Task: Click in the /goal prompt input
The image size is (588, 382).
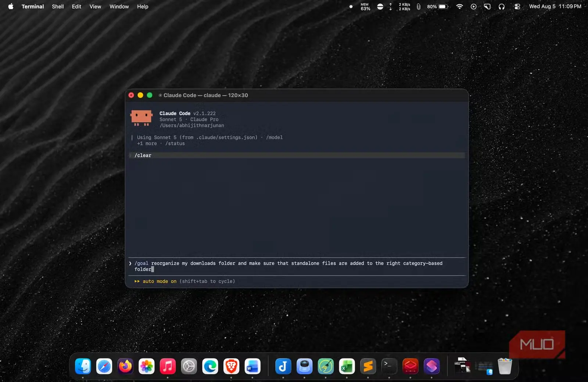Action: [x=297, y=266]
